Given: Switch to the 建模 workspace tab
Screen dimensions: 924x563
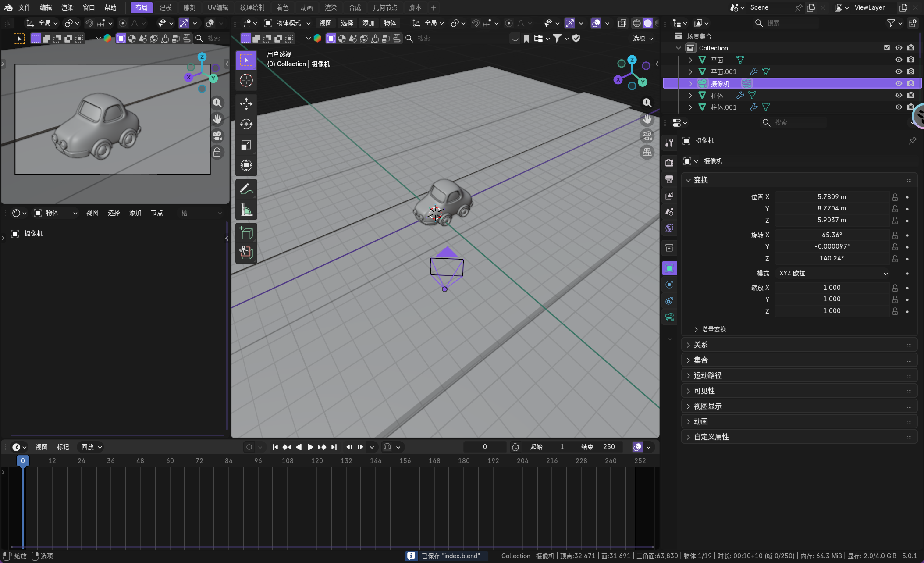Looking at the screenshot, I should pyautogui.click(x=165, y=7).
